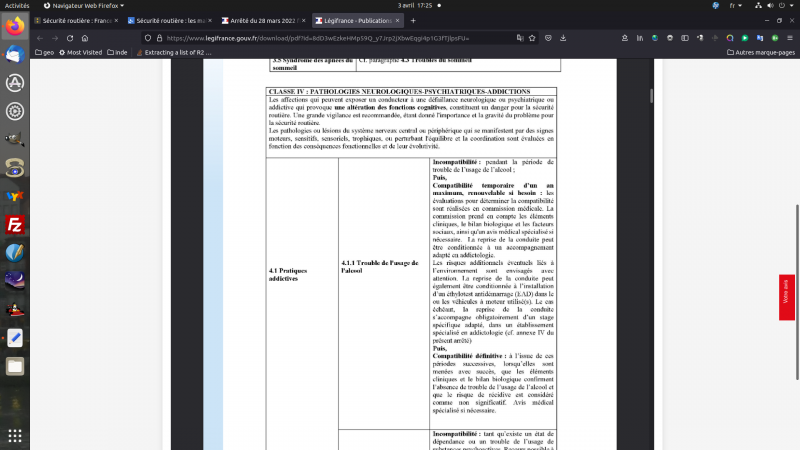Open the 'fr' keyboard layout dropdown
This screenshot has height=450, width=800.
point(736,6)
